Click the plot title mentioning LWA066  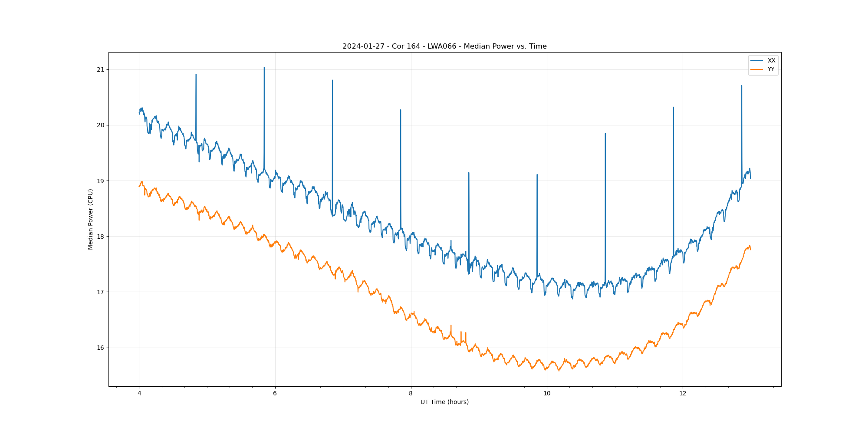[x=444, y=46]
